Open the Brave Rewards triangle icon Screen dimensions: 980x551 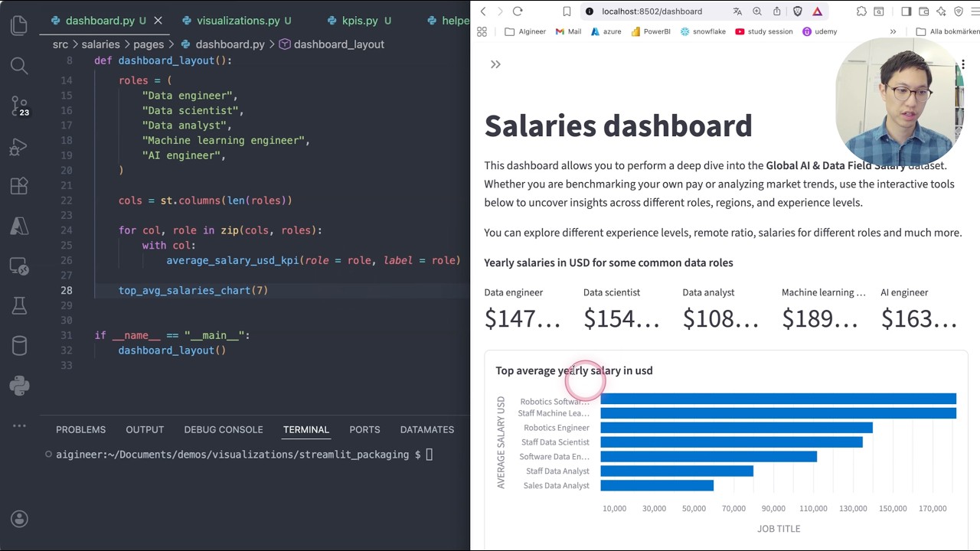coord(817,11)
